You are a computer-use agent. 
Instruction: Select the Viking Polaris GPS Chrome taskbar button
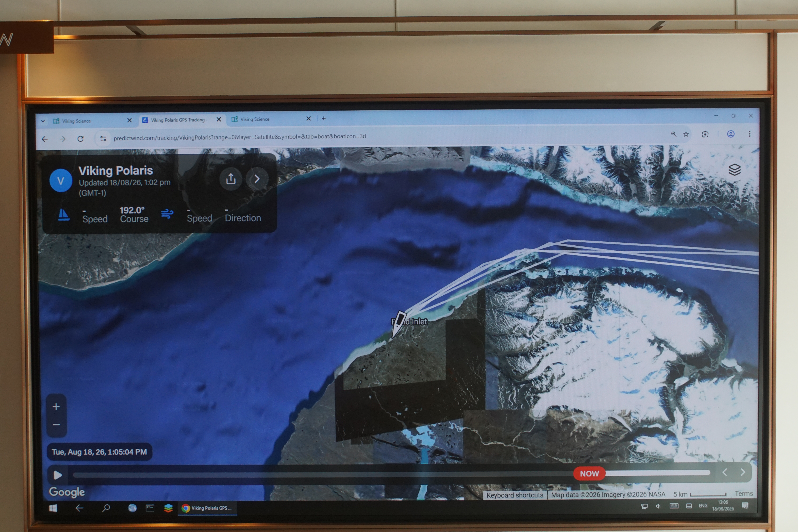(208, 508)
